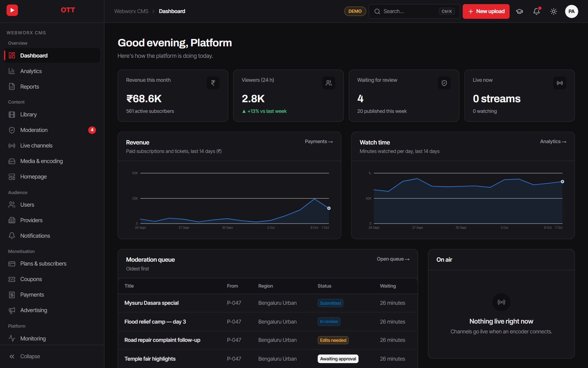This screenshot has width=588, height=368.
Task: Click the last data point on Revenue chart
Action: coord(329,208)
